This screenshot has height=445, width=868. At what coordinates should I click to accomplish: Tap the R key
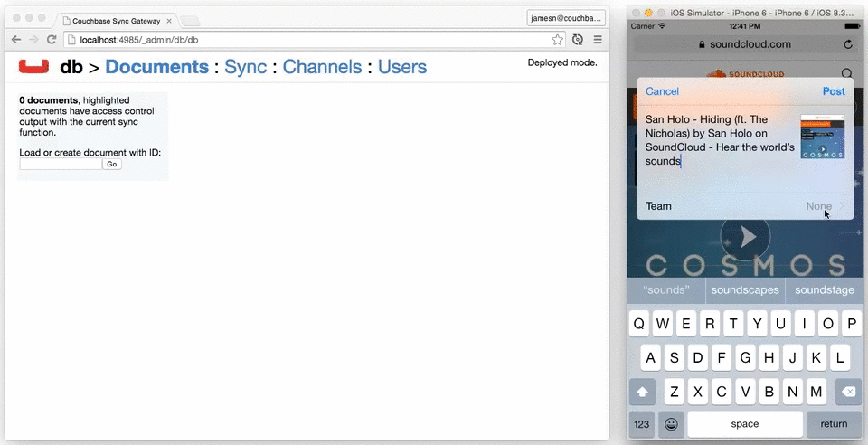710,324
